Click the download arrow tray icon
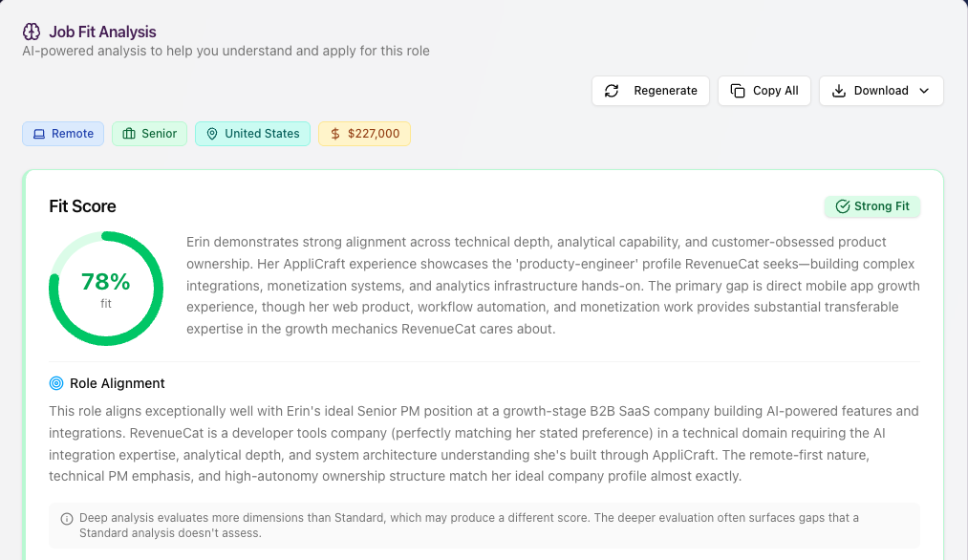Image resolution: width=968 pixels, height=560 pixels. point(839,91)
